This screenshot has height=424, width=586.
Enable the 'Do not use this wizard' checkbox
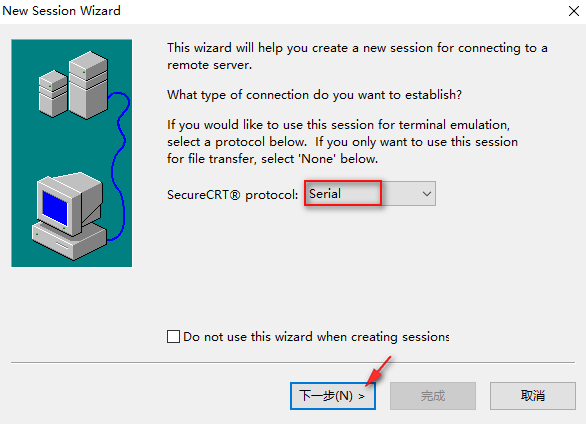[173, 337]
